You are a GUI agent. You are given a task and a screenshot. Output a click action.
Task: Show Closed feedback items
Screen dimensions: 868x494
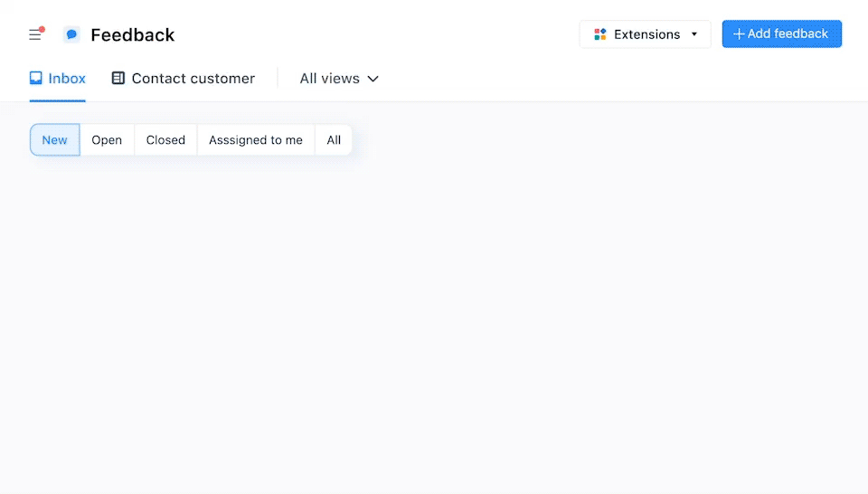click(165, 140)
